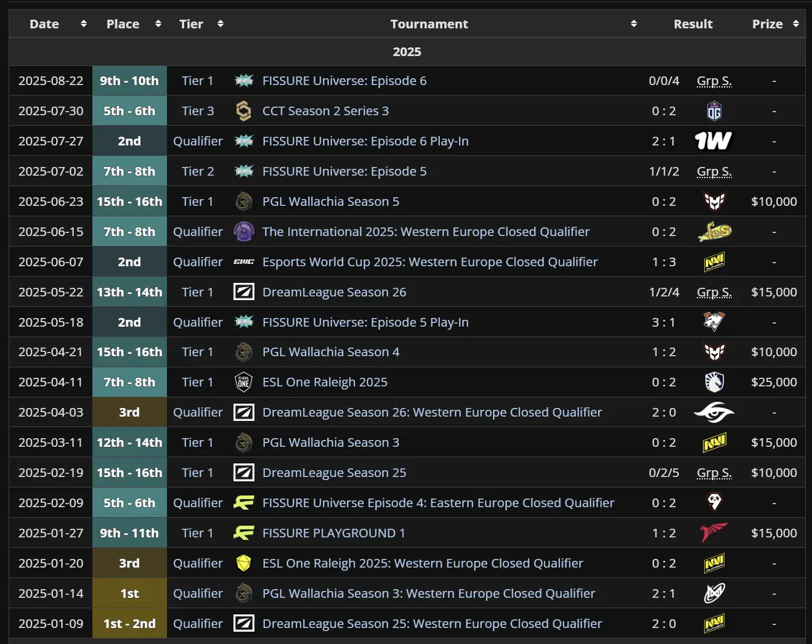Click the EWC logo beside Esports World Cup 2025
The height and width of the screenshot is (644, 812).
244,262
